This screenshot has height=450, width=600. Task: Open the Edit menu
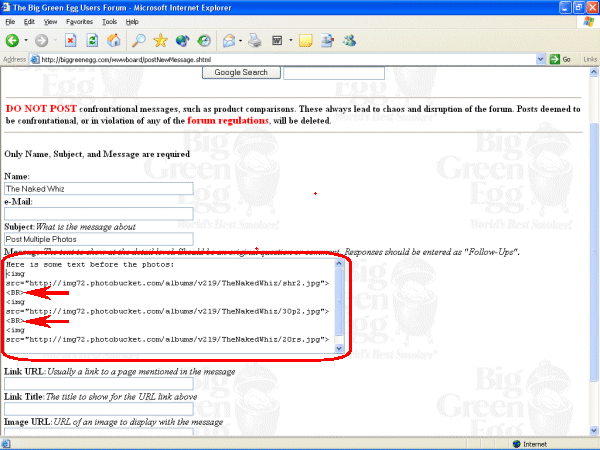29,22
